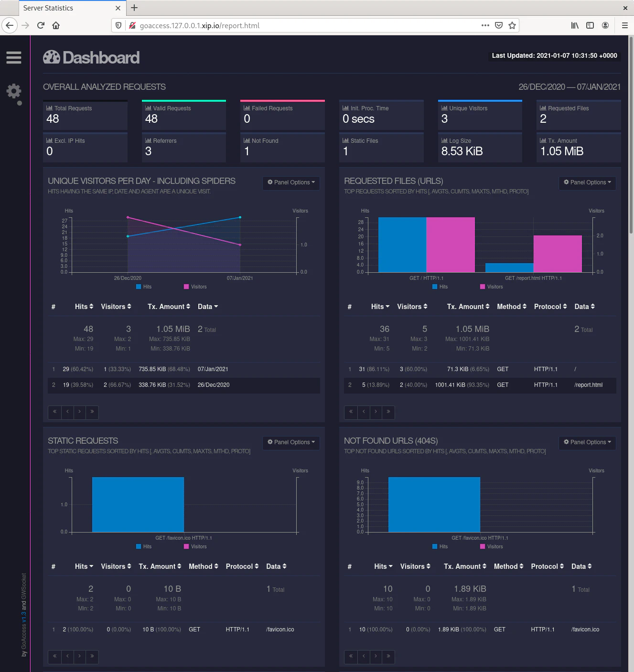
Task: Sort Not Found URLs table by Visitors
Action: click(415, 566)
